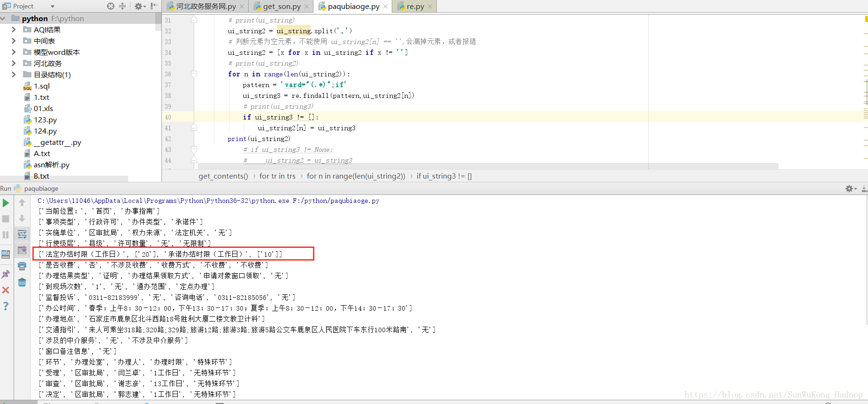Screen dimensions: 868x404
Task: Select B.txt in project tree
Action: tap(42, 176)
